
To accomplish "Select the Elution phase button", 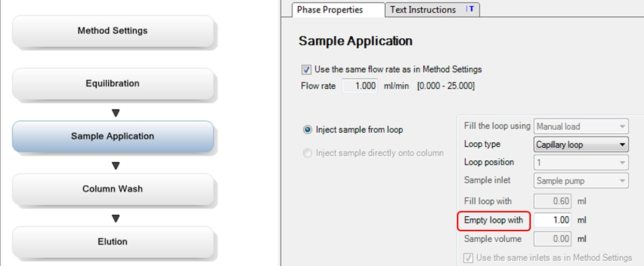I will coord(113,242).
